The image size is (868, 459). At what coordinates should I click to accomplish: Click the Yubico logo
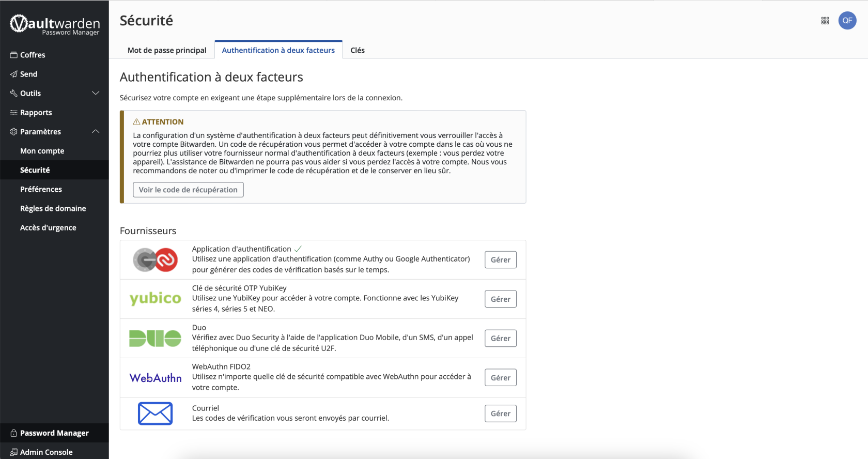click(x=155, y=299)
